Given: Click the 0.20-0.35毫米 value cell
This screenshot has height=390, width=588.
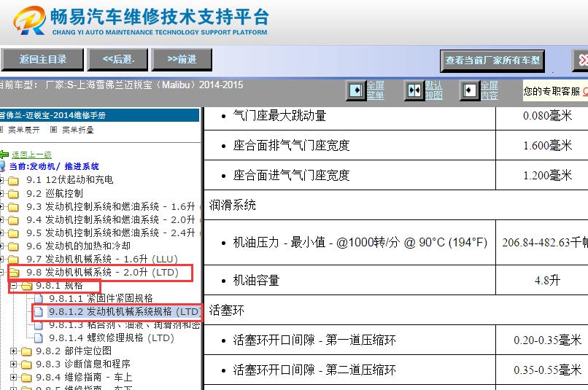Looking at the screenshot, I should pos(547,340).
